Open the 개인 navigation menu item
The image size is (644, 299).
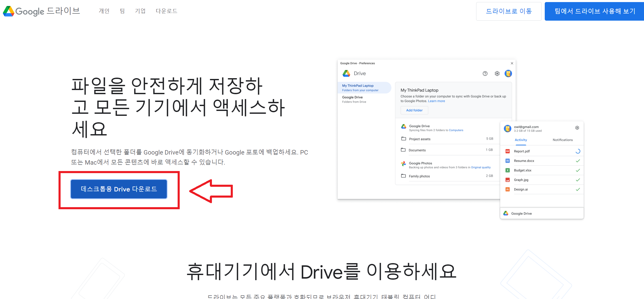coord(104,11)
